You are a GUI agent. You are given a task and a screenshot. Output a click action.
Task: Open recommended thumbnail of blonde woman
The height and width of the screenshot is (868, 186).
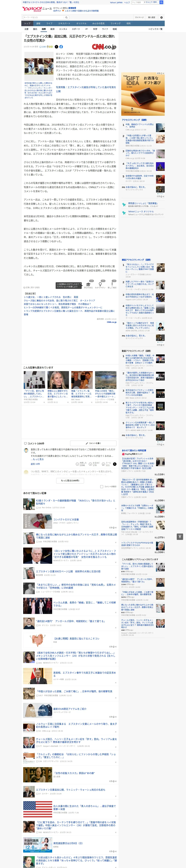pyautogui.click(x=58, y=380)
